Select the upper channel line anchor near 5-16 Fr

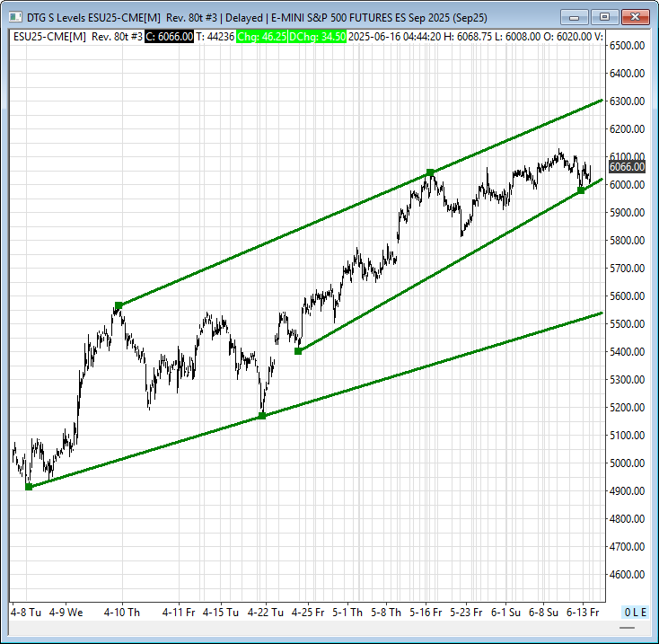(x=430, y=172)
